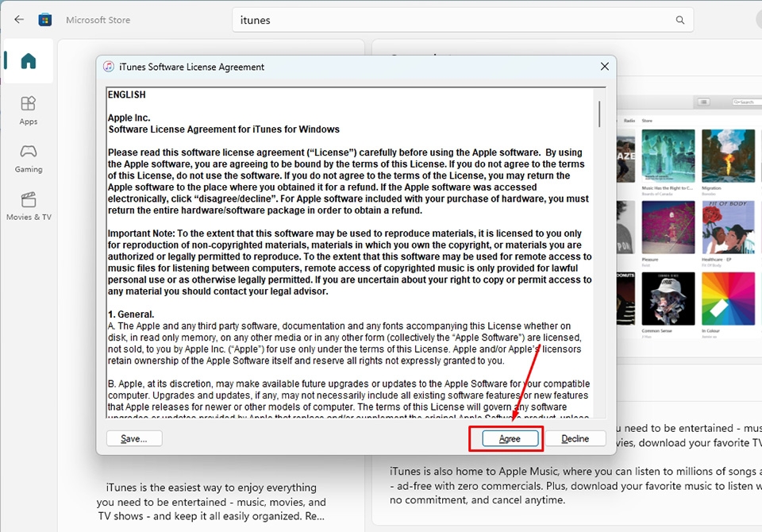The height and width of the screenshot is (532, 762).
Task: Select the "Healthcare - EP" album cover
Action: point(728,228)
